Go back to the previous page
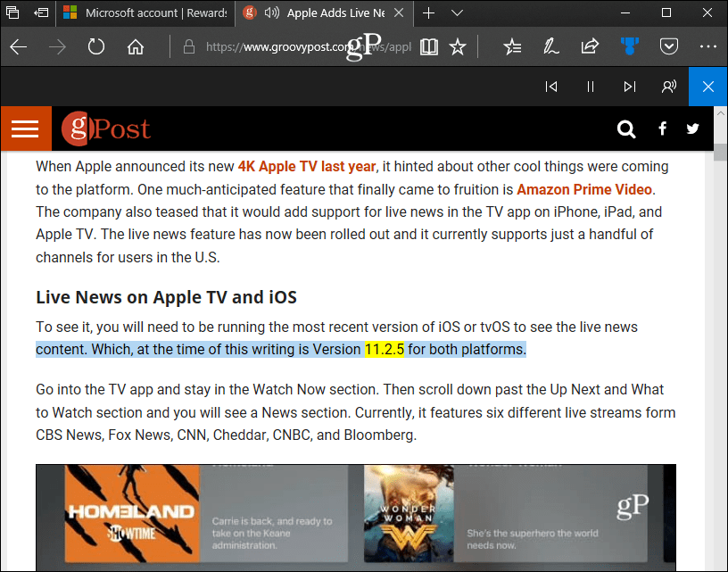Screen dimensions: 728x572 pyautogui.click(x=19, y=46)
